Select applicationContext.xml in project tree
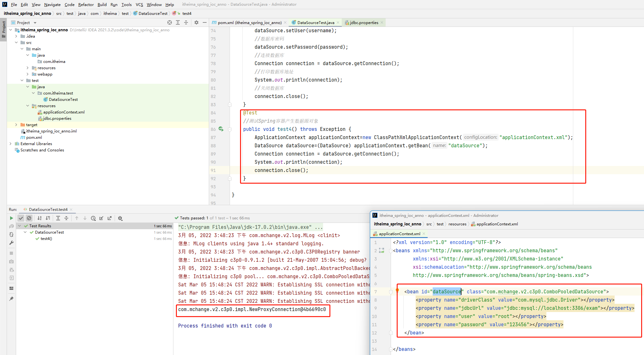Image resolution: width=644 pixels, height=355 pixels. (x=64, y=112)
